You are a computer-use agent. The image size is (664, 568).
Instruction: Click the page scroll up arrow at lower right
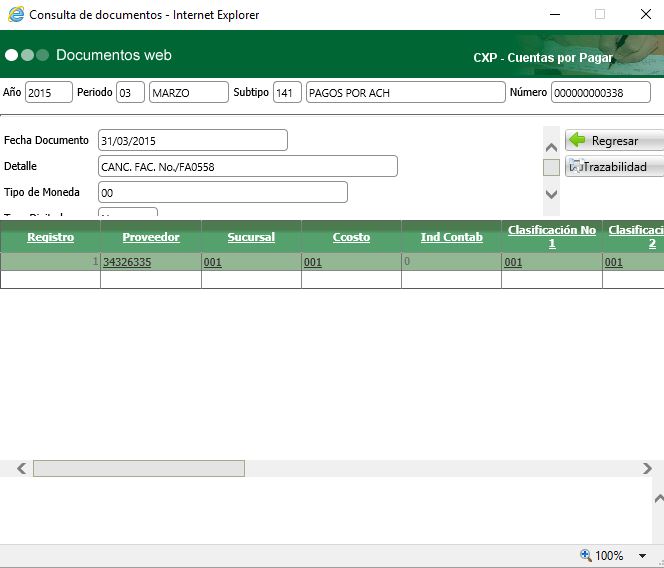(658, 499)
